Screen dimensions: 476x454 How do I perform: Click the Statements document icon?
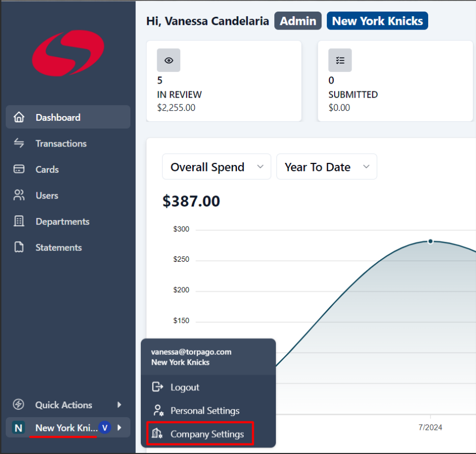tap(19, 247)
